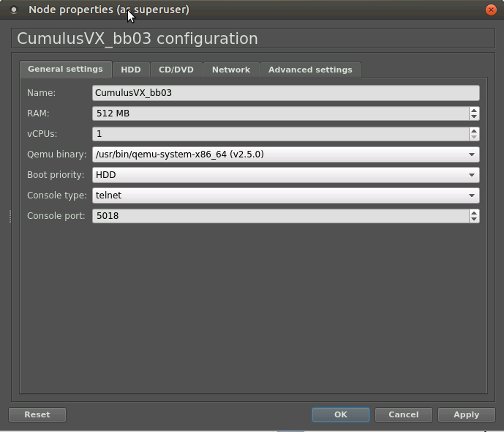Open the CD/DVD tab
The height and width of the screenshot is (432, 504).
coord(176,70)
